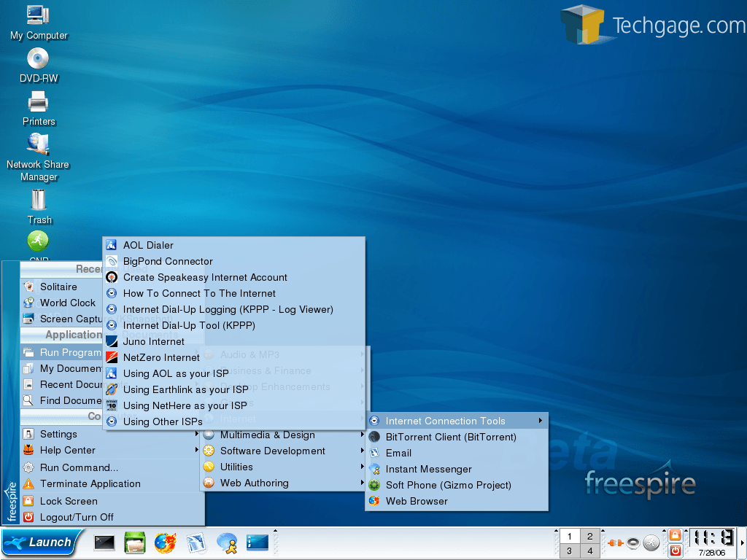
Task: Choose Create Speakeasy Internet Account
Action: (234, 278)
